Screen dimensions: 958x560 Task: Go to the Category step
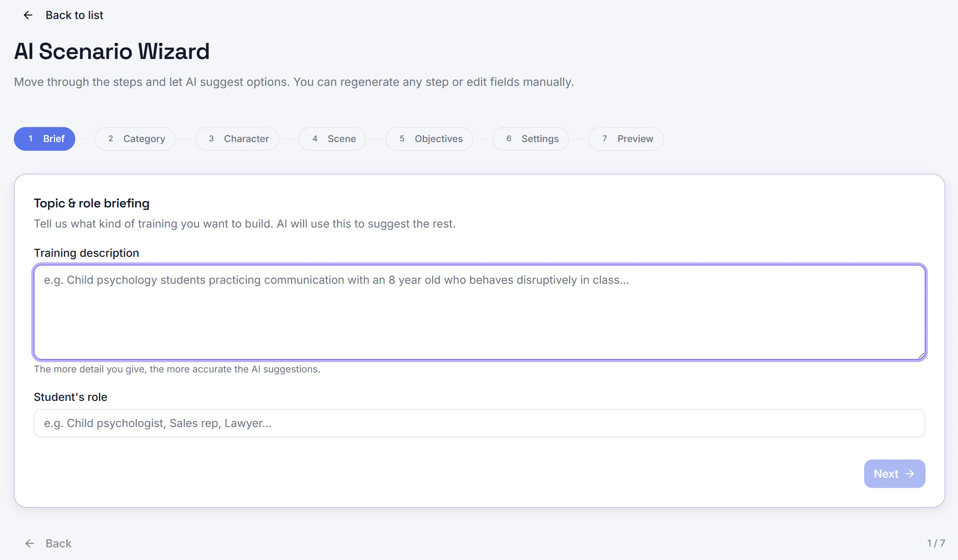coord(135,139)
